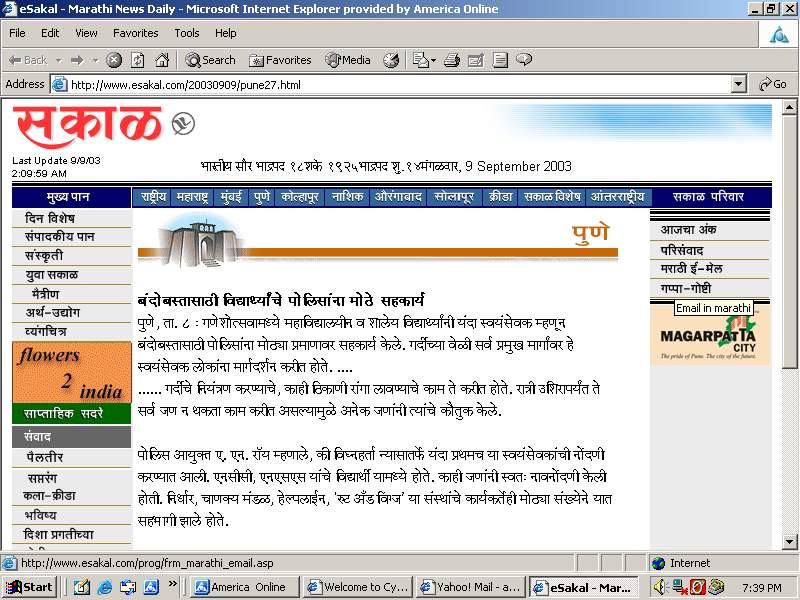Click the Stop loading toolbar icon
The width and height of the screenshot is (800, 600).
click(x=114, y=60)
